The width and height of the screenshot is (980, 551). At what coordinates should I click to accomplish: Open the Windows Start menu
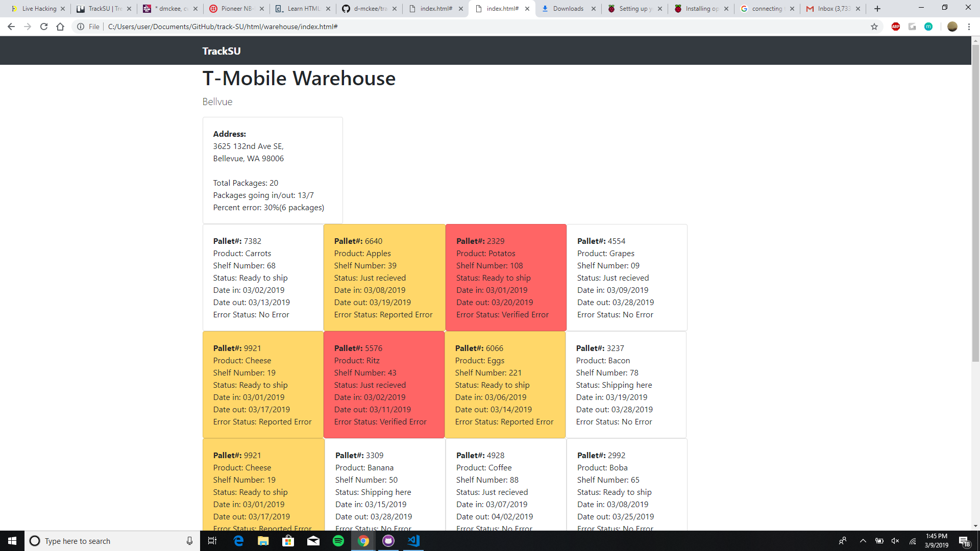pyautogui.click(x=12, y=541)
